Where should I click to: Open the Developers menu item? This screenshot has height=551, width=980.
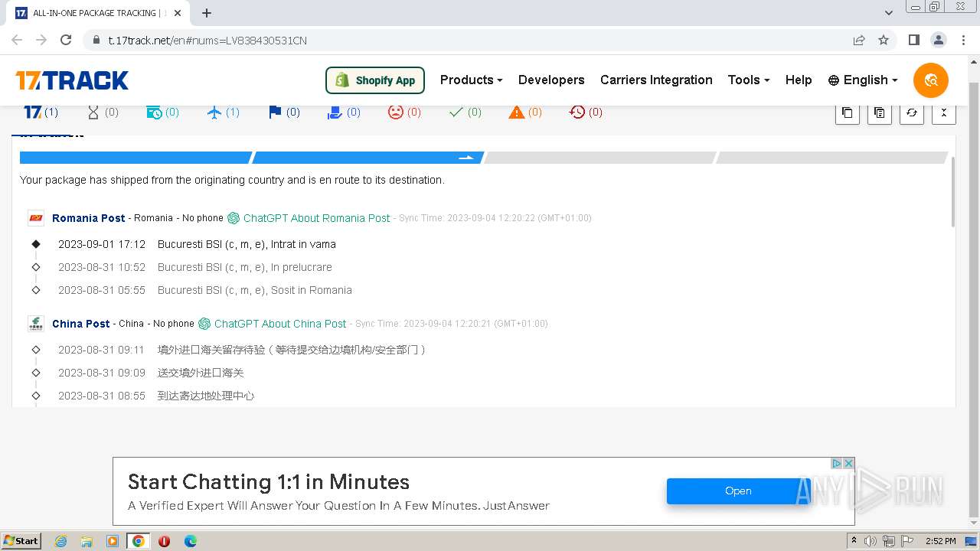pos(551,80)
